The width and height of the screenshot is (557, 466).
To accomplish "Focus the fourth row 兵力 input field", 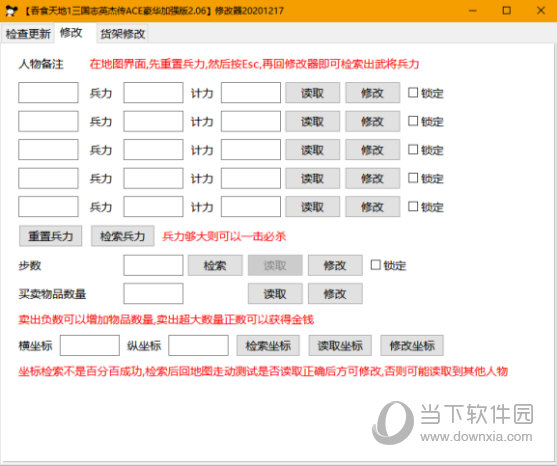I will tap(153, 178).
